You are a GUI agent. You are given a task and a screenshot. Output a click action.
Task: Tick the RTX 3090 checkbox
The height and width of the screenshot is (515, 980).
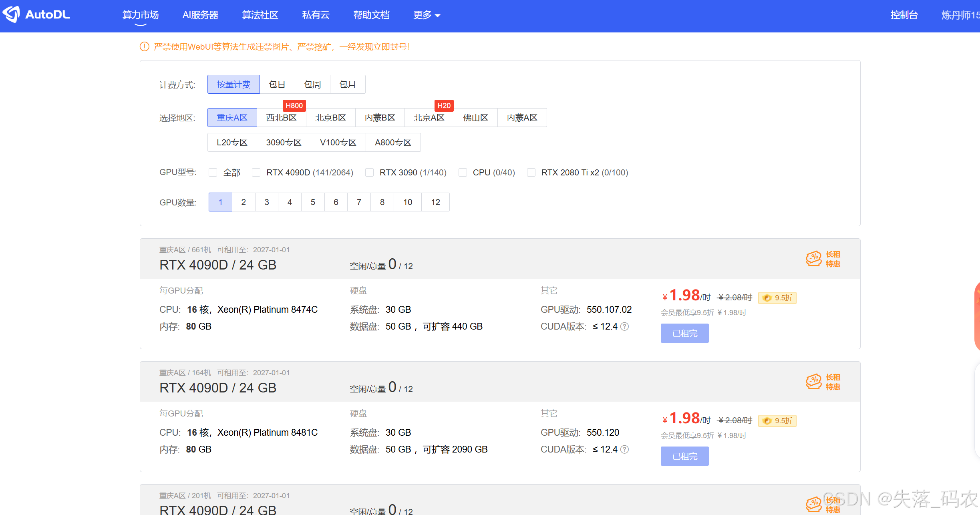coord(370,173)
